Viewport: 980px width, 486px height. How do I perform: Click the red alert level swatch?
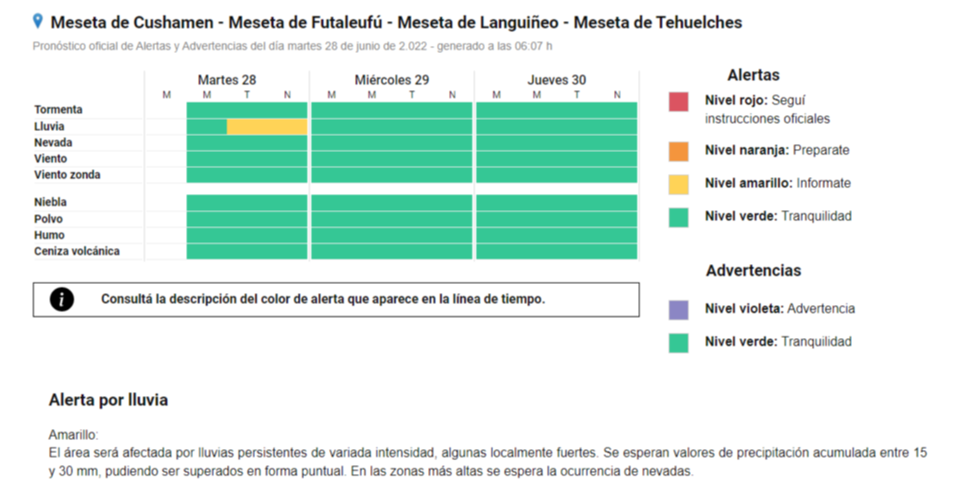point(678,102)
